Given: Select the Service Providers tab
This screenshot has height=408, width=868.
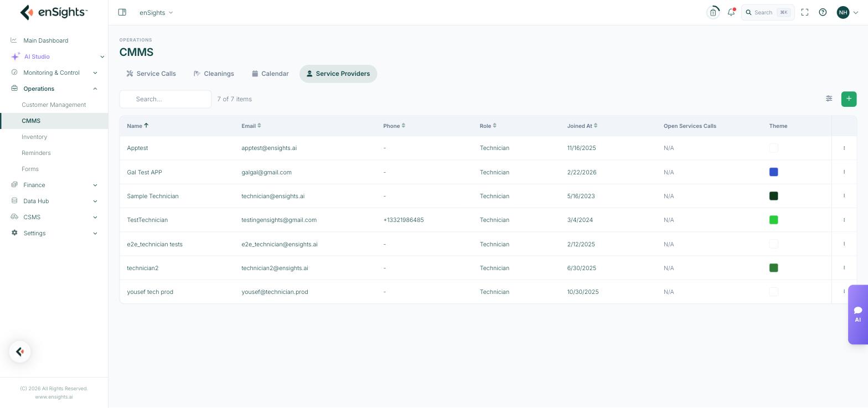Looking at the screenshot, I should coord(338,74).
